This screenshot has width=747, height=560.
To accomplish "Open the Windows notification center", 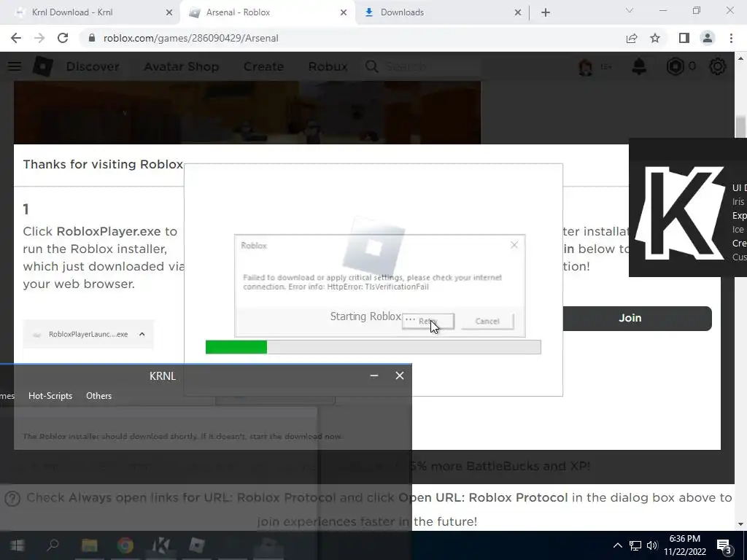I will click(x=724, y=545).
